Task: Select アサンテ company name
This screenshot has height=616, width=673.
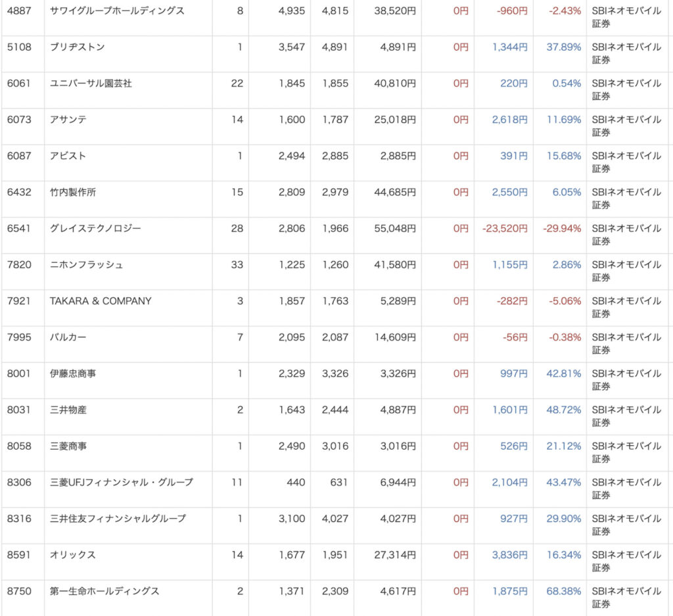Action: click(x=68, y=120)
